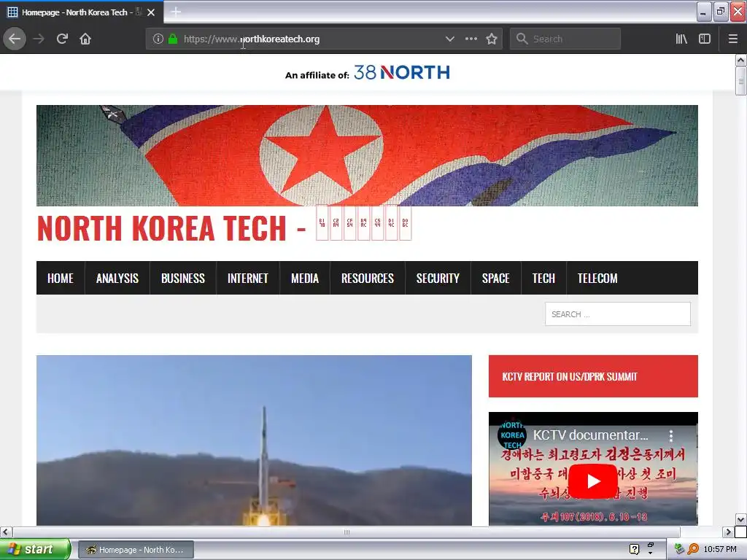Toggle the sidebar view icon
This screenshot has width=747, height=560.
click(x=705, y=39)
